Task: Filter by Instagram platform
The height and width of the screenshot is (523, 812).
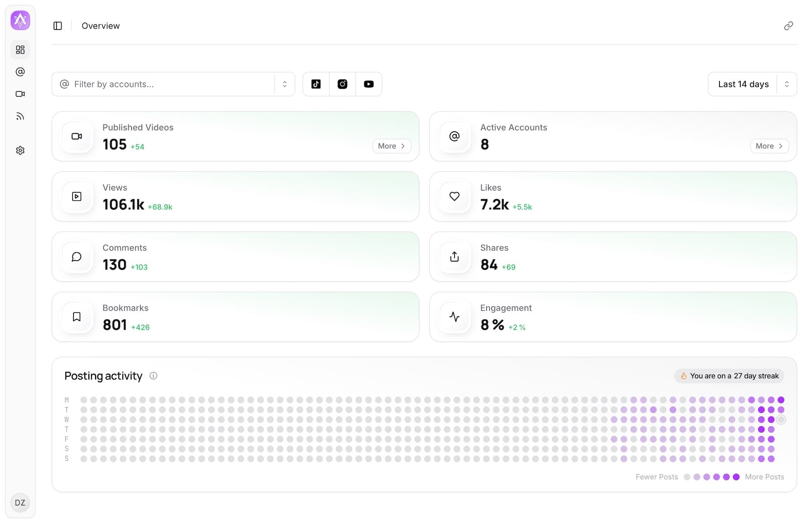Action: [x=342, y=84]
